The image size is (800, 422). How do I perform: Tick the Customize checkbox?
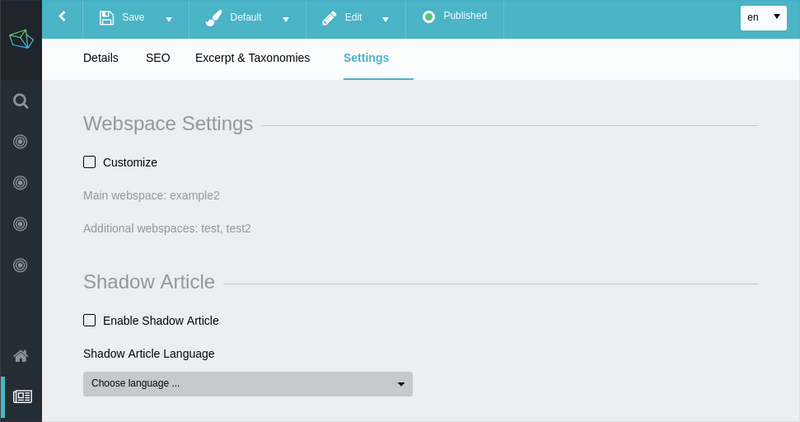tap(89, 162)
